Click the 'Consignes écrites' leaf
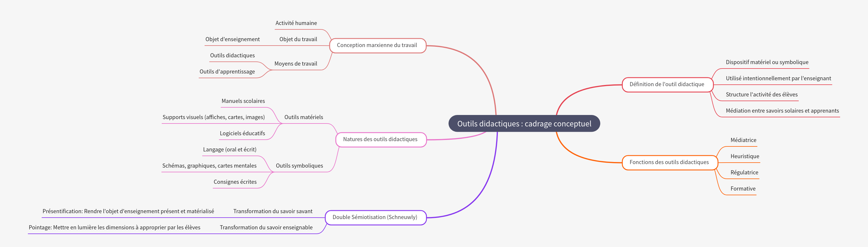 tap(235, 182)
